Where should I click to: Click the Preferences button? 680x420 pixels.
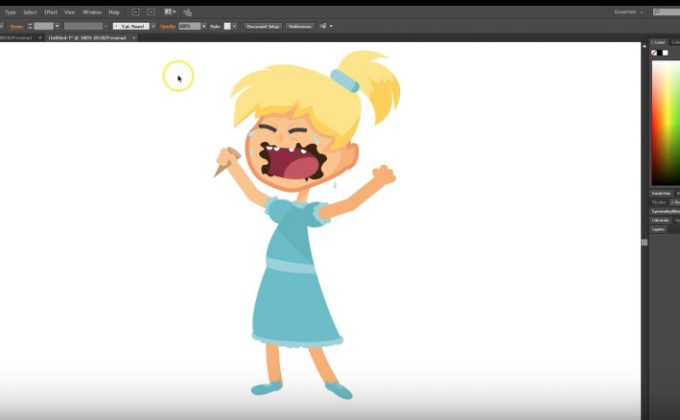(x=300, y=26)
